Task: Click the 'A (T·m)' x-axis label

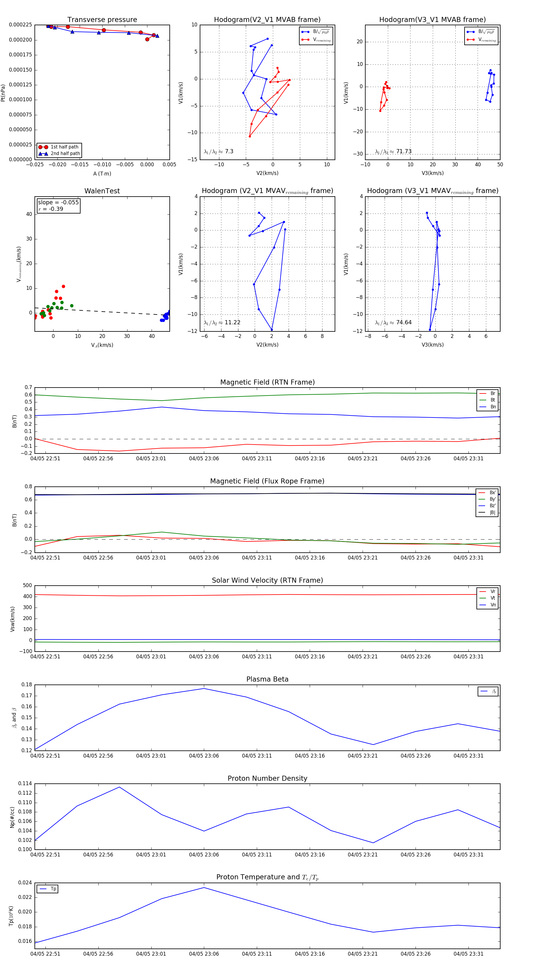Action: (x=102, y=174)
